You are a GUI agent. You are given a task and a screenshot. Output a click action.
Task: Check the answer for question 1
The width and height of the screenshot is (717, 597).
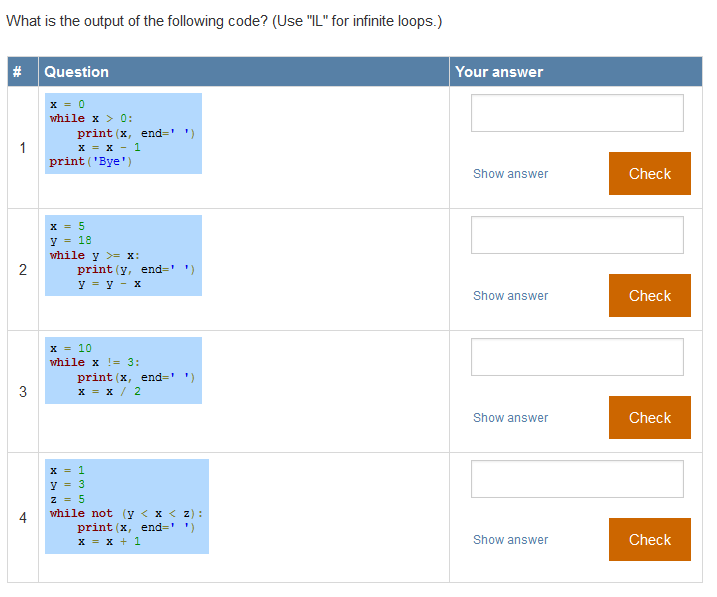pos(650,174)
